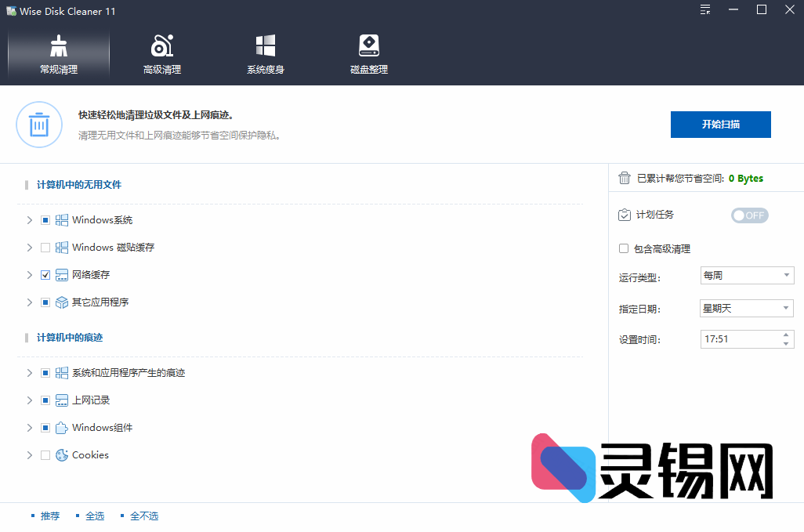Click the trash can icon in the header circle
The image size is (804, 532).
[39, 124]
